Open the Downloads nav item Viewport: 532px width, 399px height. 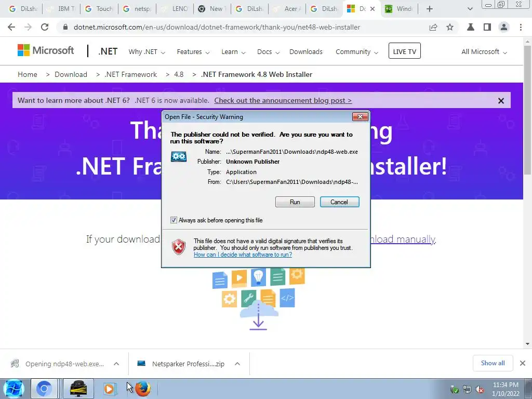pos(305,51)
